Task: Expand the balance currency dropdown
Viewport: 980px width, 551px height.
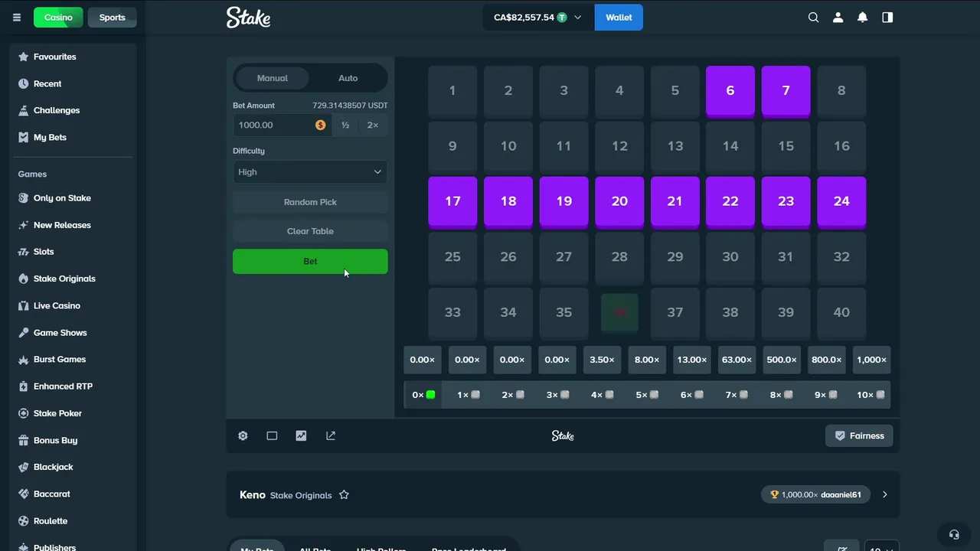Action: pos(577,18)
